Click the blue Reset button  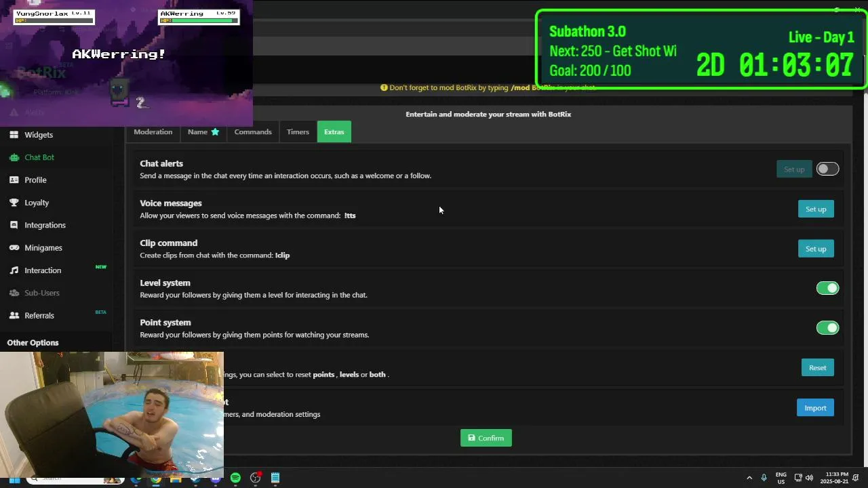coord(817,368)
